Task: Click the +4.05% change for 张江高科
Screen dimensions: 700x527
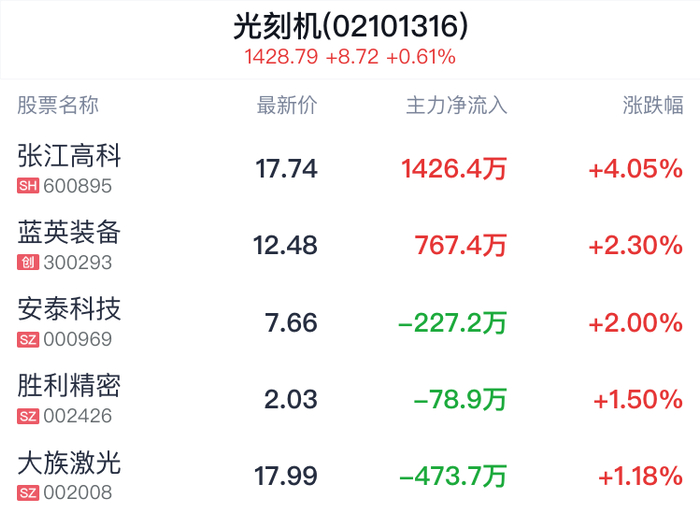Action: 635,169
